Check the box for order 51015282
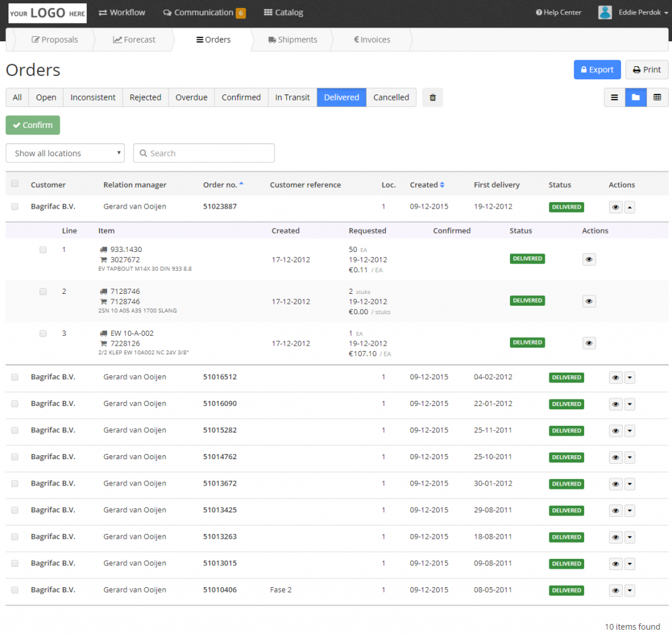Screen dimensions: 672x637 click(15, 430)
